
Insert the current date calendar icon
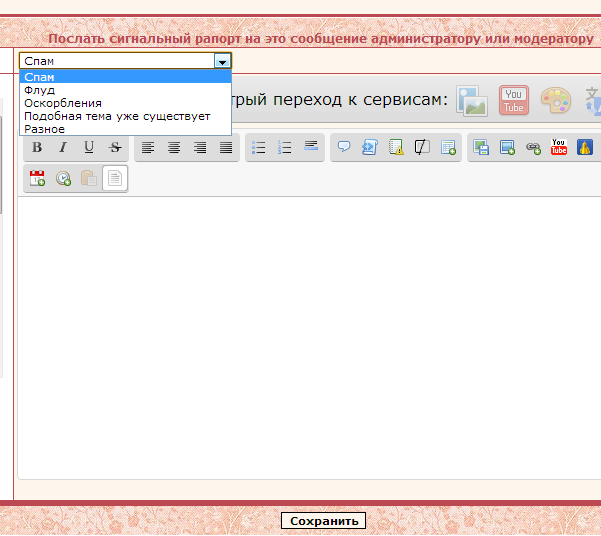(x=37, y=178)
